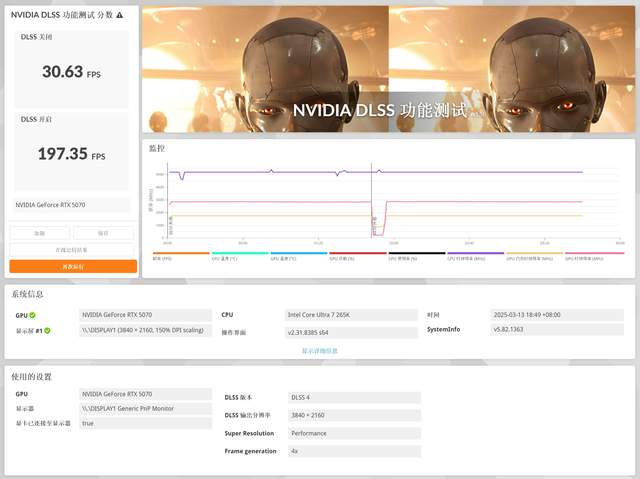Click the used settings section heading
The width and height of the screenshot is (640, 479).
tap(31, 377)
